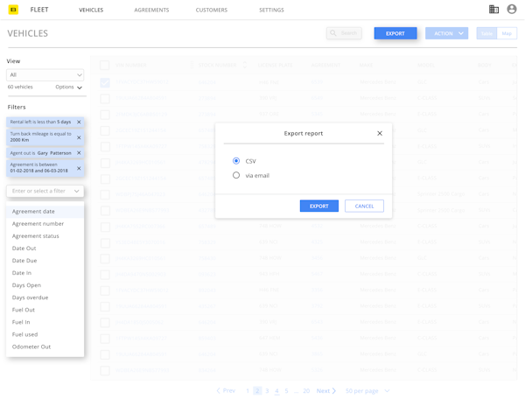Image resolution: width=525 pixels, height=420 pixels.
Task: Choose 'Date Out' filter option
Action: (45, 248)
